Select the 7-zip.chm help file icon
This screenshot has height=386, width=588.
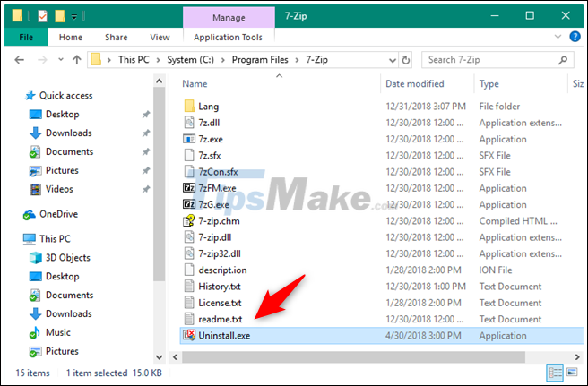pos(189,220)
